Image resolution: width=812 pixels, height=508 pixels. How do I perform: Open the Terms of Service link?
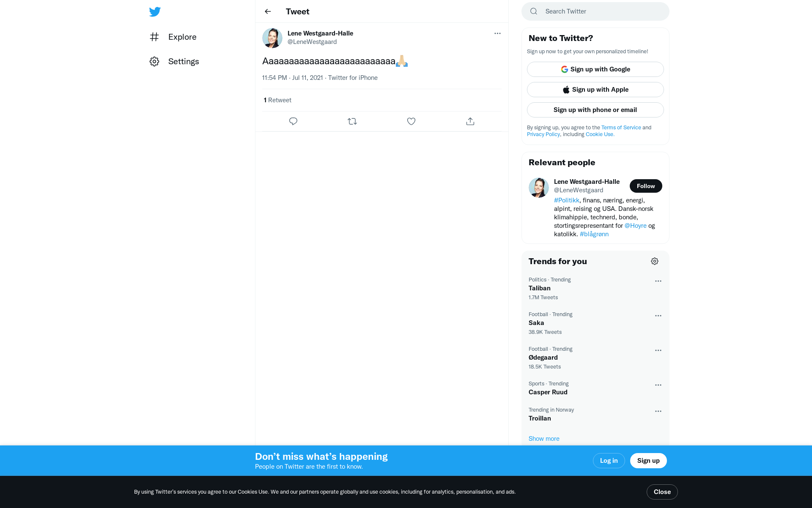[621, 127]
